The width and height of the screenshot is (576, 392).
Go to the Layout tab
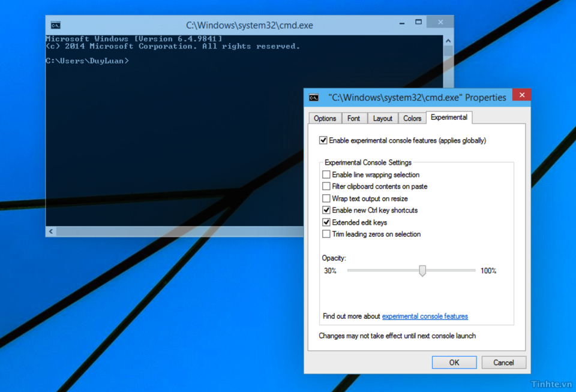point(382,118)
